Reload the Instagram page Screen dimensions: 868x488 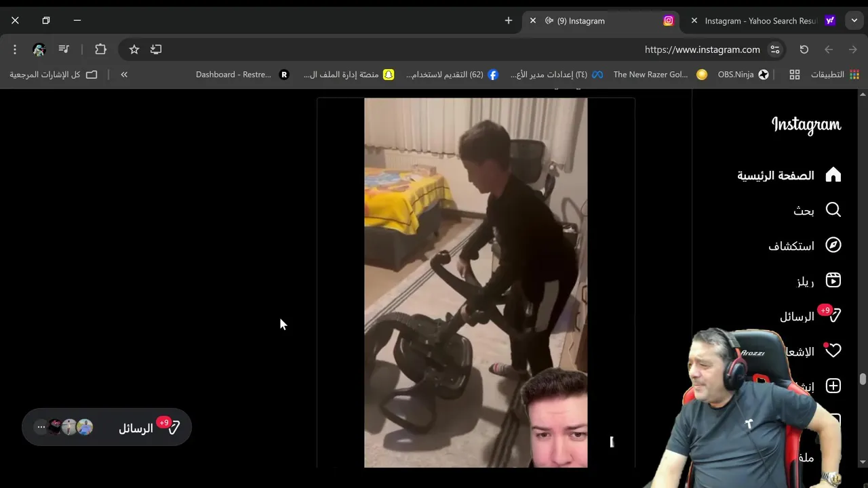(x=804, y=49)
